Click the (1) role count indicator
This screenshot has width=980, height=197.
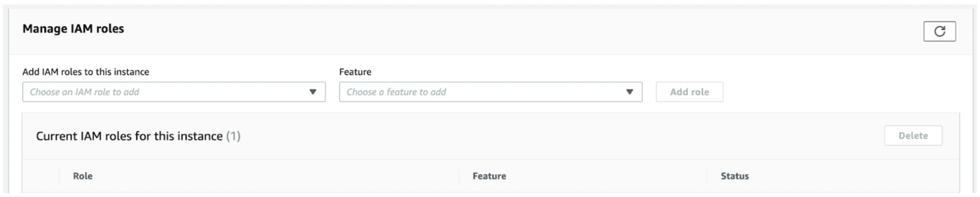coord(233,136)
